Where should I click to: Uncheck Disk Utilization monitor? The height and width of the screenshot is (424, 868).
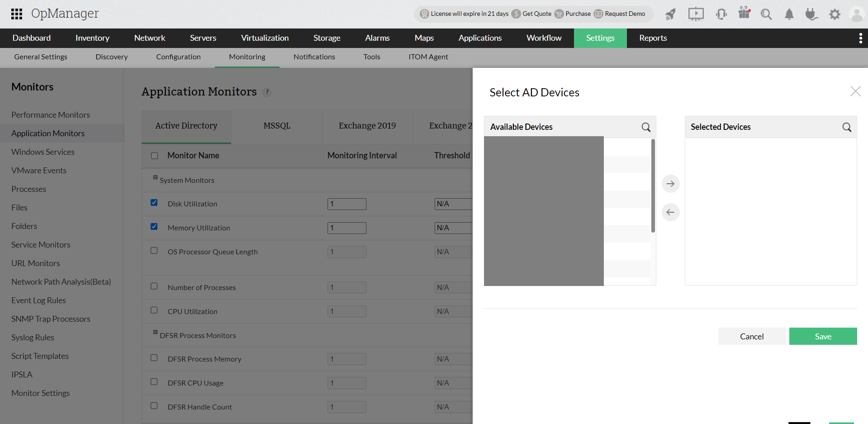tap(154, 203)
